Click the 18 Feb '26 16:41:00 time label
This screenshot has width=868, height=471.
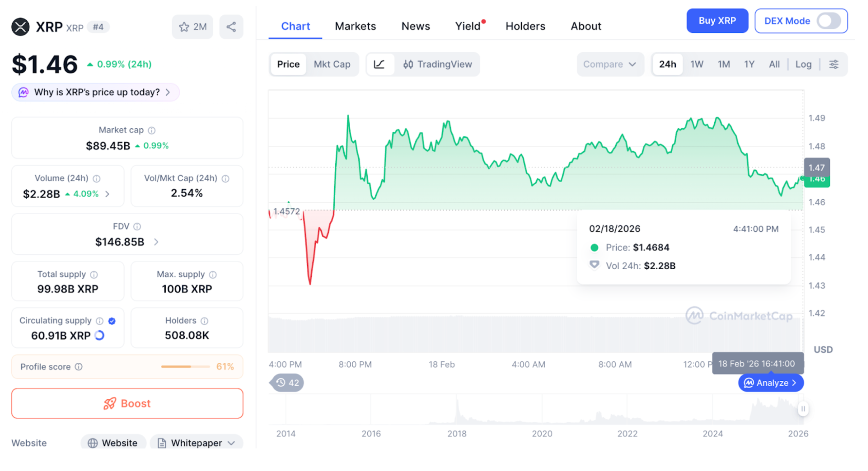pos(757,363)
